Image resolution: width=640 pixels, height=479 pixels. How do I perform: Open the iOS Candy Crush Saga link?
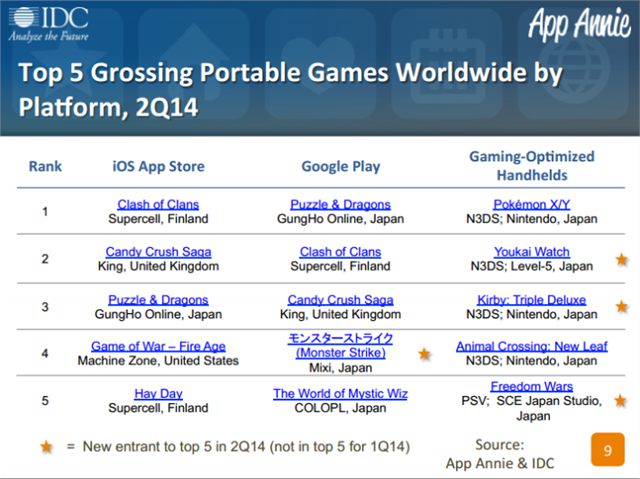(158, 252)
